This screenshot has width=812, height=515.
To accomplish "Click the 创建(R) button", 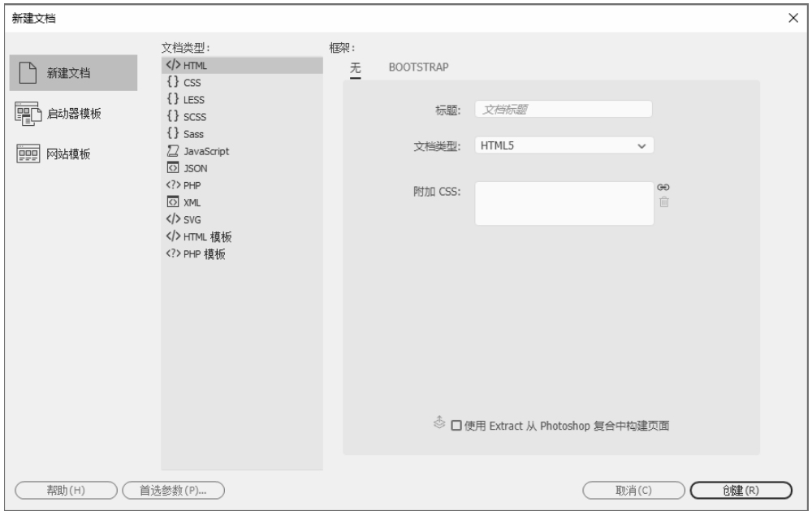I will click(x=741, y=490).
